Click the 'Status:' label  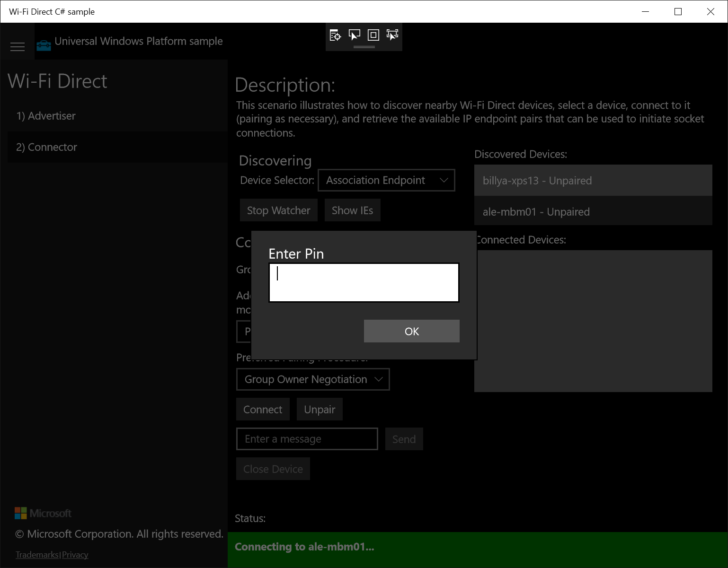pyautogui.click(x=250, y=518)
